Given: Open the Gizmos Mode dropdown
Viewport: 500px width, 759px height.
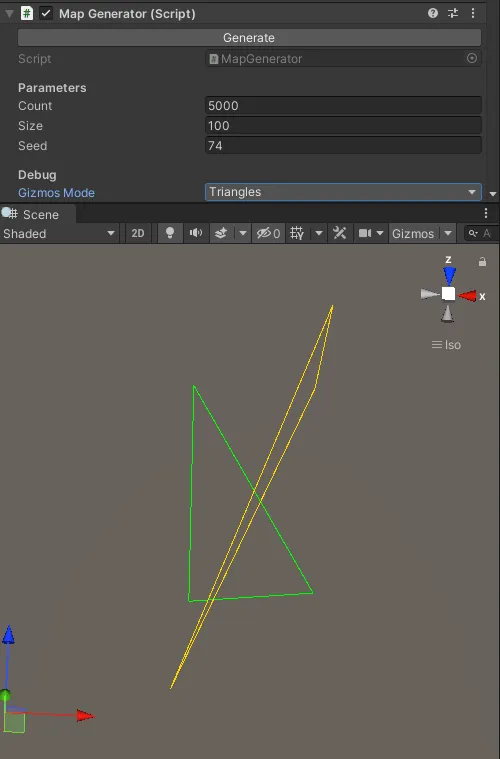Looking at the screenshot, I should tap(343, 192).
